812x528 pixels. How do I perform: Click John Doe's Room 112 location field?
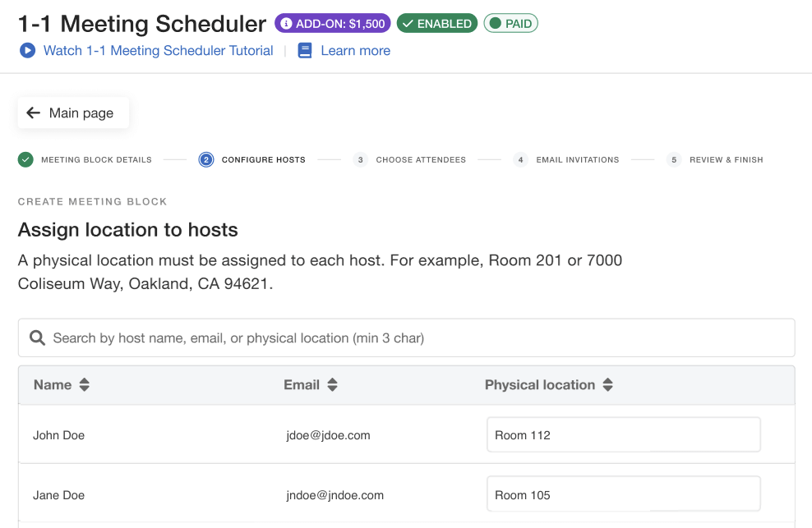point(623,434)
